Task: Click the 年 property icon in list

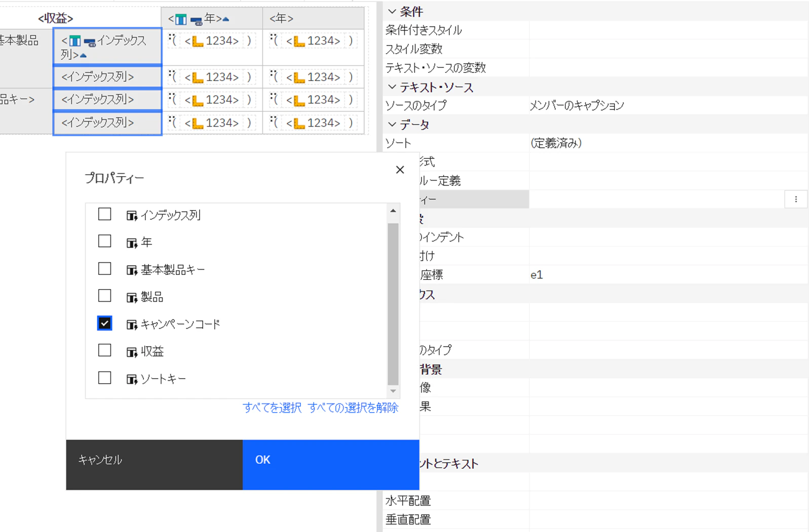Action: [x=132, y=243]
